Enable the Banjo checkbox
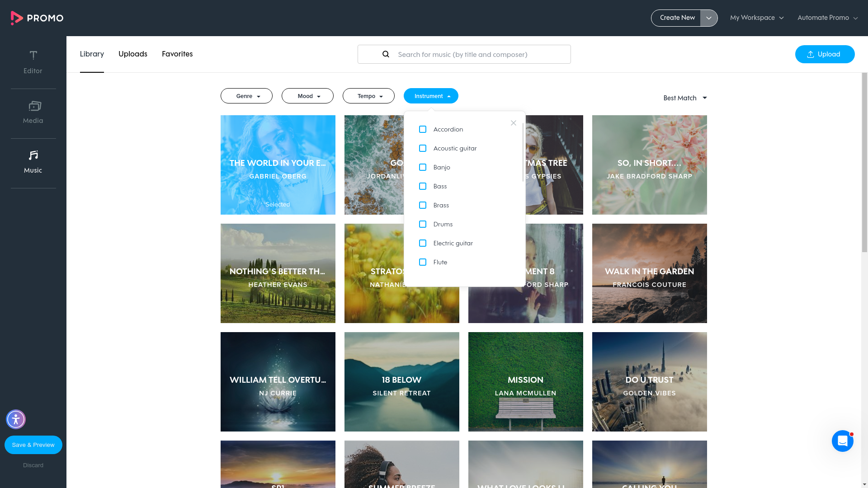 coord(423,167)
